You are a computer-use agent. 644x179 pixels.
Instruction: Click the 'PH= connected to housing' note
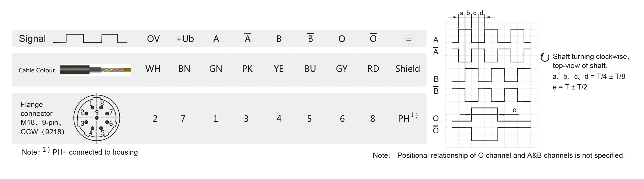pyautogui.click(x=95, y=152)
